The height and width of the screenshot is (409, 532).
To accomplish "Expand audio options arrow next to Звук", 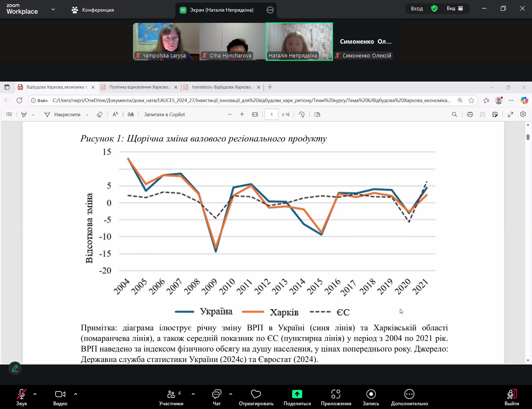I will [x=35, y=394].
